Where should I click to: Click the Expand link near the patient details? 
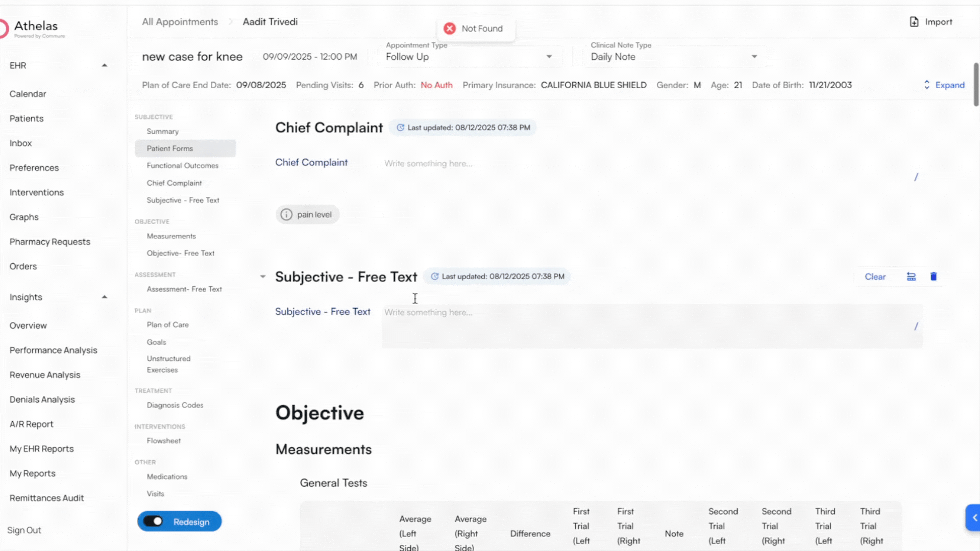click(x=949, y=85)
